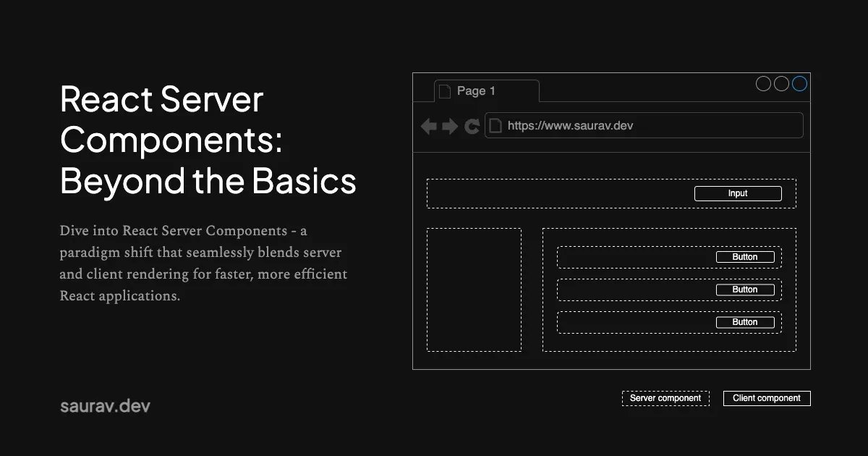Toggle the Server component legend swatch
The height and width of the screenshot is (456, 868).
tap(665, 398)
